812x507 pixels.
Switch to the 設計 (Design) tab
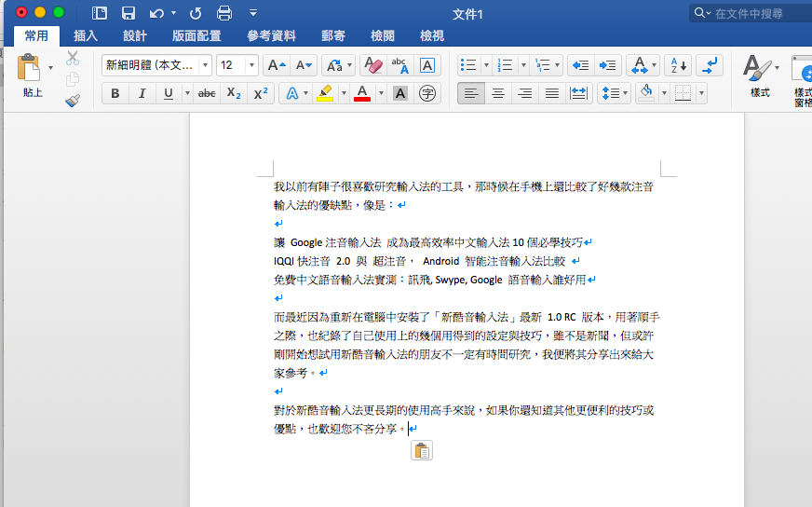pos(135,35)
